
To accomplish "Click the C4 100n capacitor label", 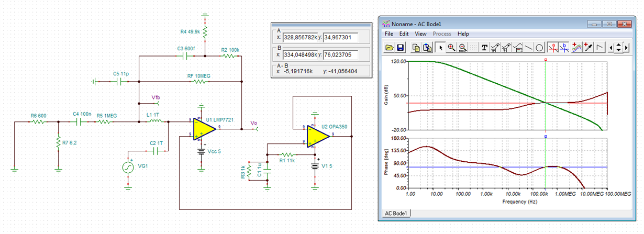I will [83, 115].
